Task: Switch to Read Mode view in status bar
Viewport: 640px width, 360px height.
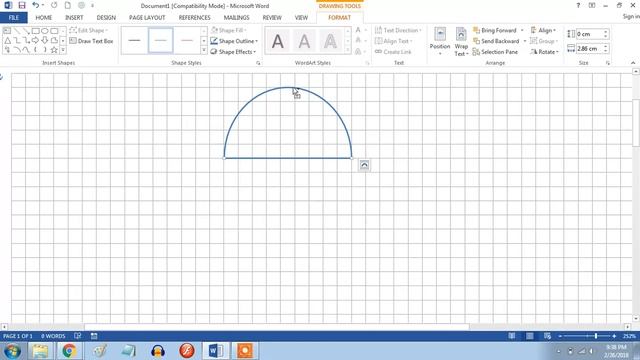Action: point(511,336)
